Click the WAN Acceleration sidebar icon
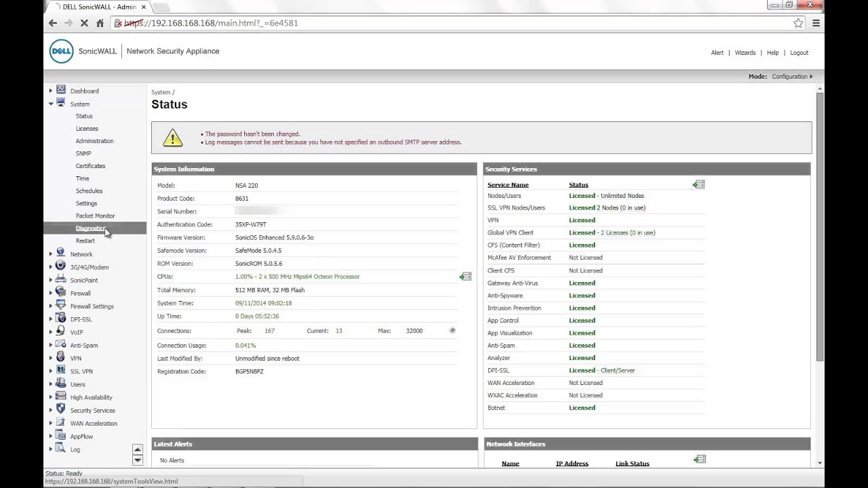 (x=60, y=423)
